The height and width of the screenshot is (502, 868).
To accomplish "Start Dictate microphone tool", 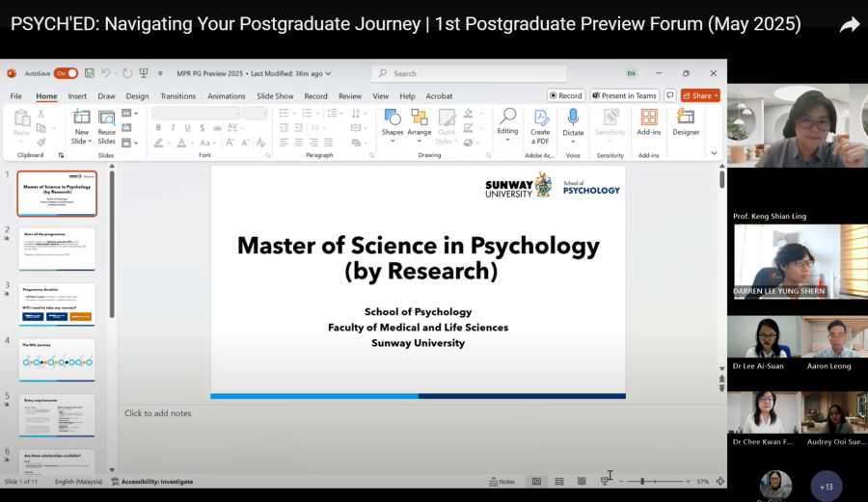I will [573, 125].
